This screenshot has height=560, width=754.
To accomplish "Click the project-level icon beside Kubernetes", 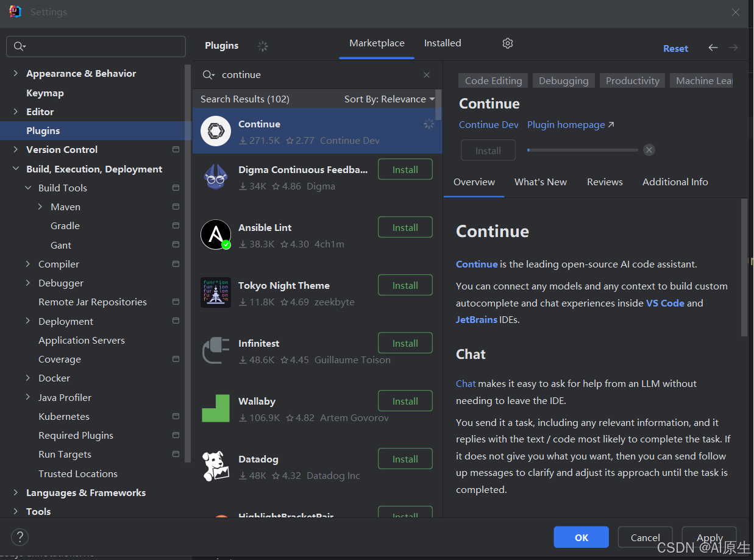I will point(176,417).
